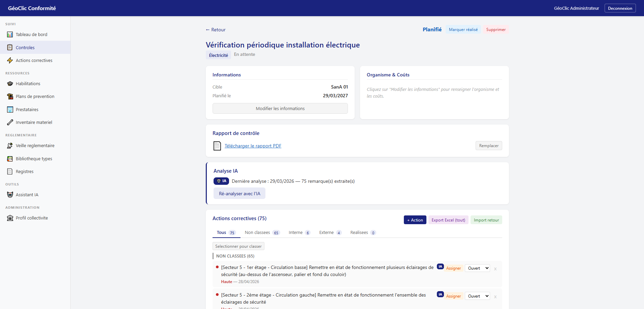This screenshot has height=309, width=644.
Task: Open the status dropdown for the 1er étage action
Action: tap(477, 268)
